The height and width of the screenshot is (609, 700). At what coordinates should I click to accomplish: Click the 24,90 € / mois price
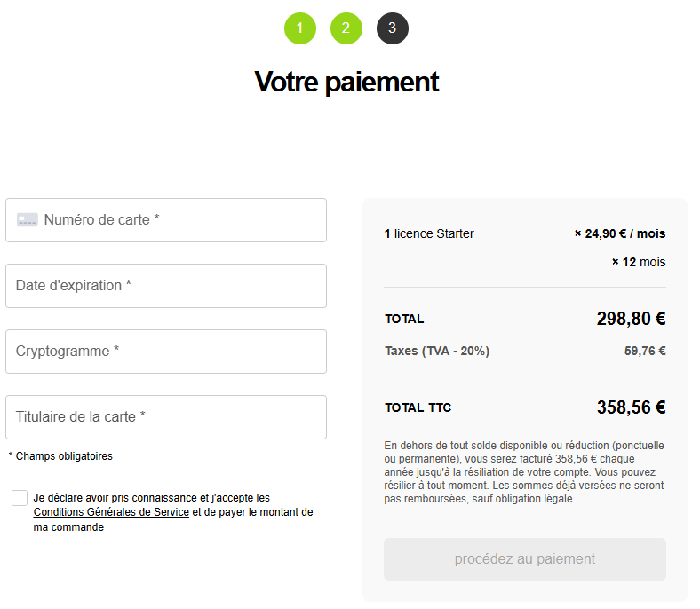tap(620, 233)
